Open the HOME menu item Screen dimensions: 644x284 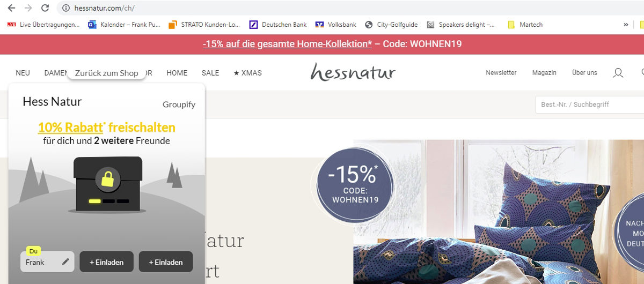(177, 73)
